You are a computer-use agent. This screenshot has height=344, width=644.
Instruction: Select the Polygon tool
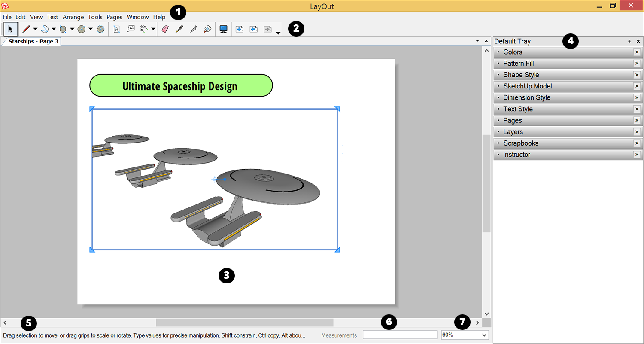point(100,29)
